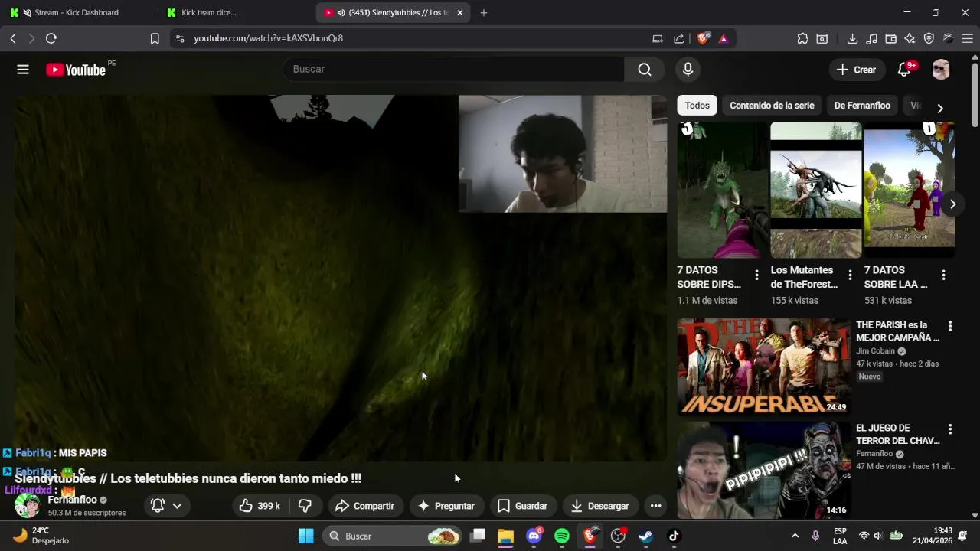Show hidden system tray icons chevron
The image size is (980, 551).
(795, 536)
